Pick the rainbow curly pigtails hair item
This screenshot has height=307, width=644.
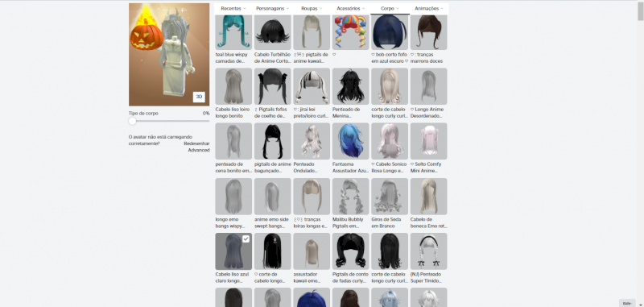(350, 32)
